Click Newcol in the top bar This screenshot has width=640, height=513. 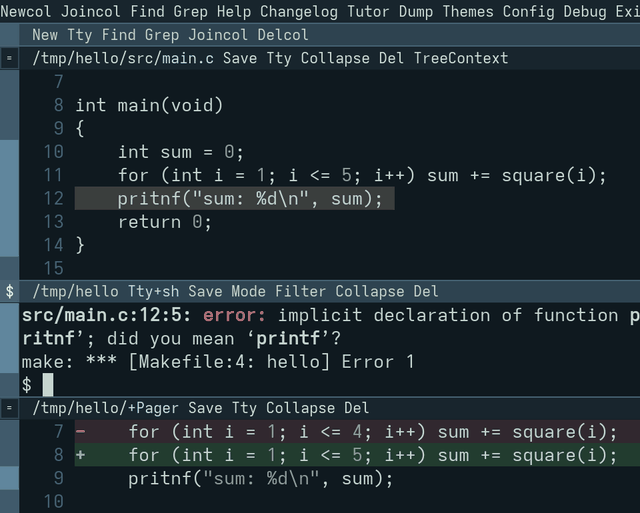pos(26,11)
